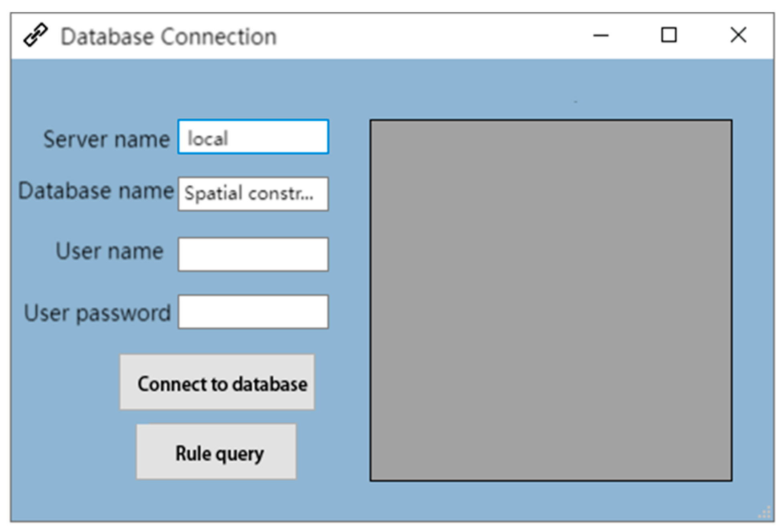Click blue background left of Rule query button
The image size is (784, 532).
(x=72, y=452)
